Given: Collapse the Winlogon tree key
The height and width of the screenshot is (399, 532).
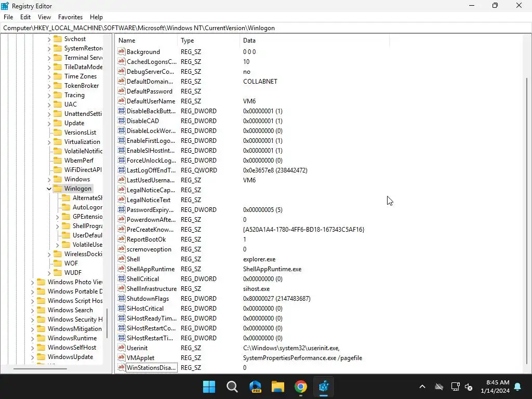Looking at the screenshot, I should tap(49, 189).
